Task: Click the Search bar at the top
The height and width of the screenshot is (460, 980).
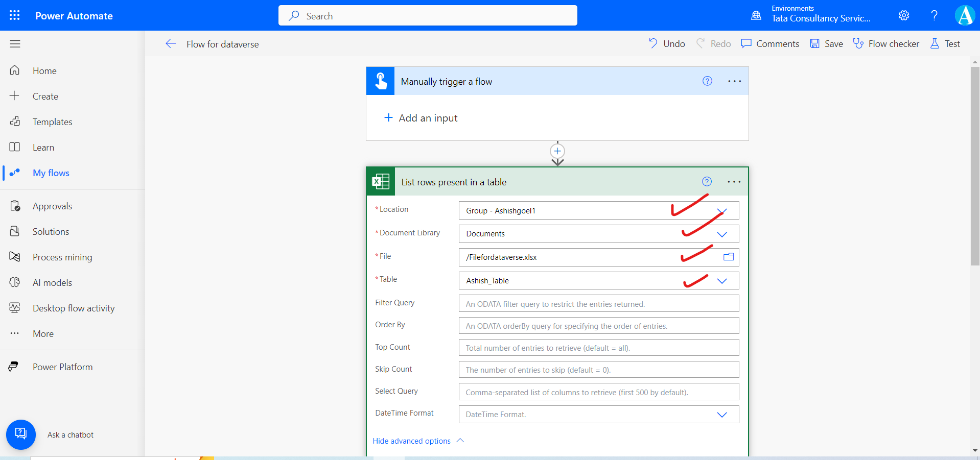Action: pos(427,15)
